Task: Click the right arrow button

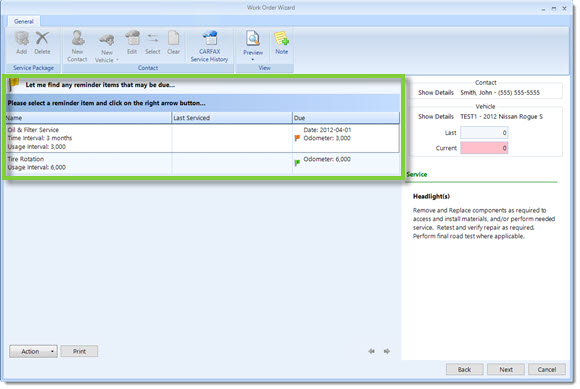Action: tap(387, 351)
